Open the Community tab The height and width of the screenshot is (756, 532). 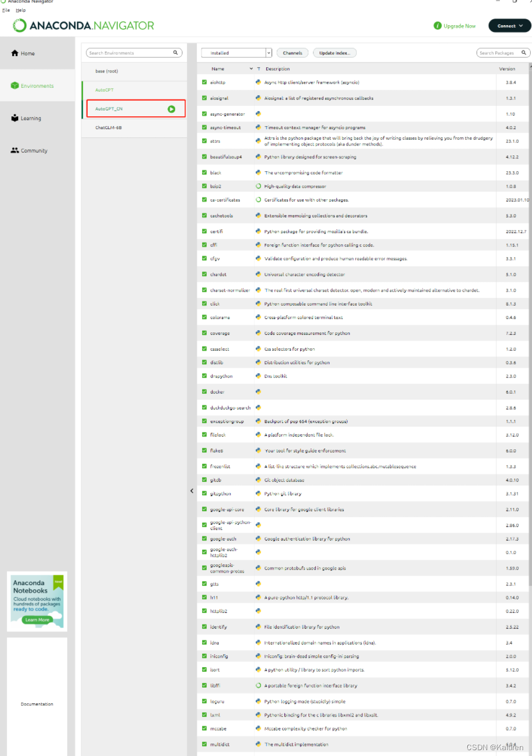click(37, 151)
